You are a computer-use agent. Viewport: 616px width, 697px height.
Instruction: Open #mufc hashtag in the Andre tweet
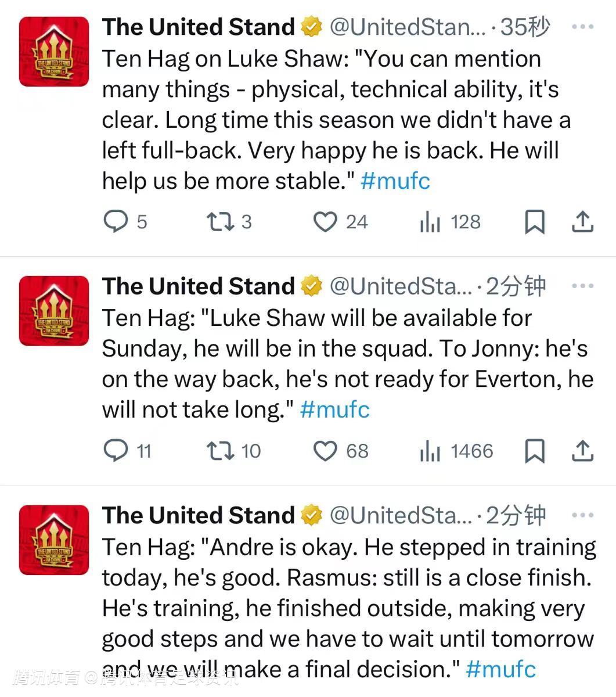point(500,669)
